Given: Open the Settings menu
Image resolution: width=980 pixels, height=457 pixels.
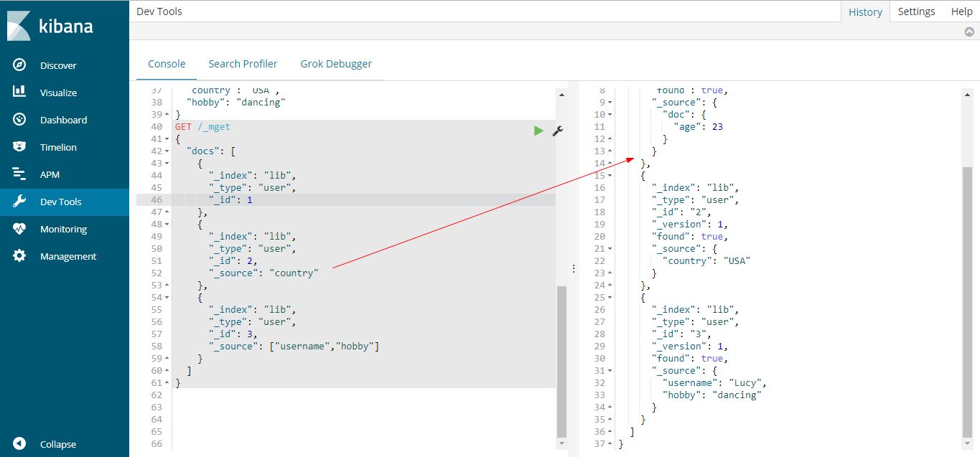Looking at the screenshot, I should [x=916, y=11].
